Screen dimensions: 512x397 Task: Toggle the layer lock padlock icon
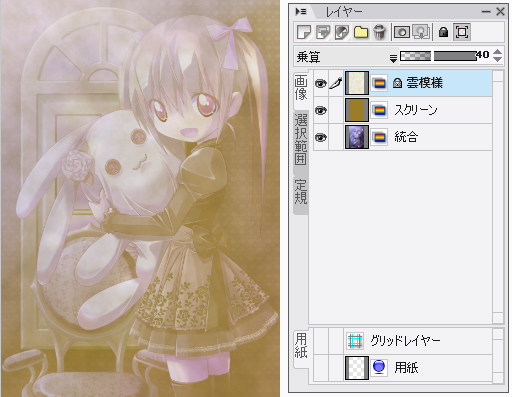(443, 32)
